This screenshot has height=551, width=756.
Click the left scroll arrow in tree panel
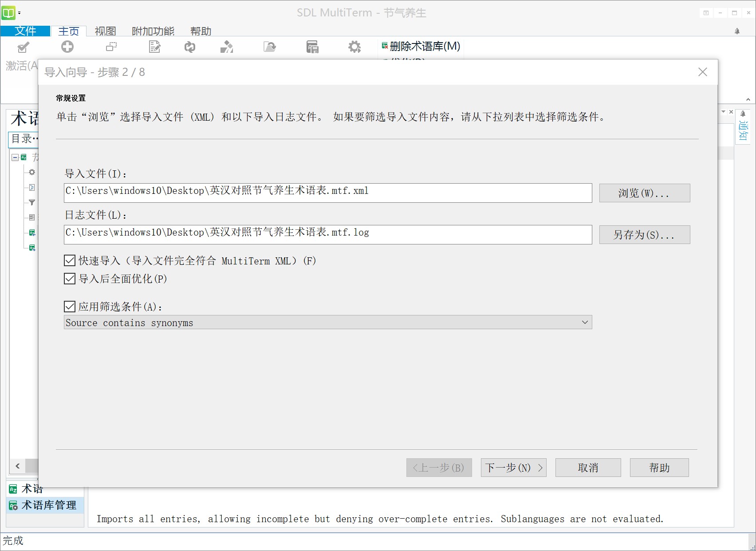[18, 466]
